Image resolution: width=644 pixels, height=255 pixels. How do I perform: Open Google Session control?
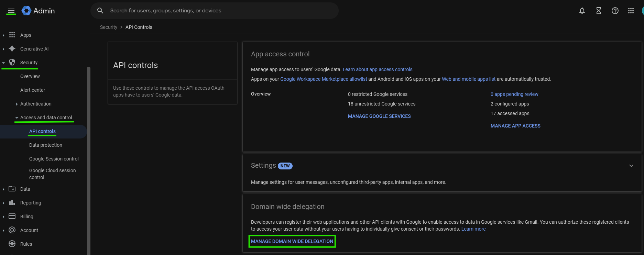(54, 159)
